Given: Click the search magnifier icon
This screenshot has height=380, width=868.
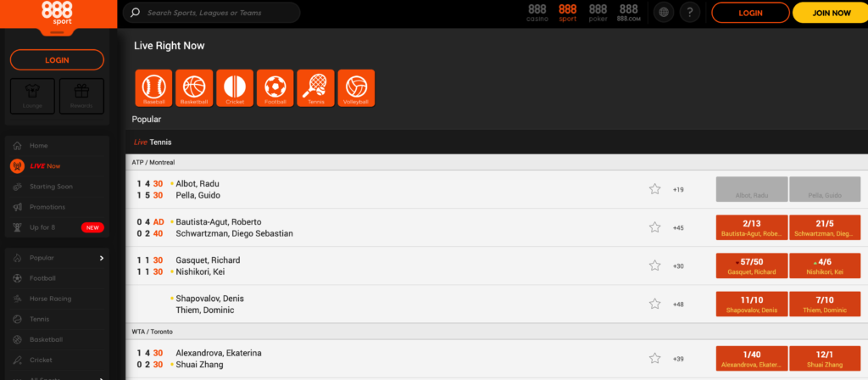Looking at the screenshot, I should point(135,13).
